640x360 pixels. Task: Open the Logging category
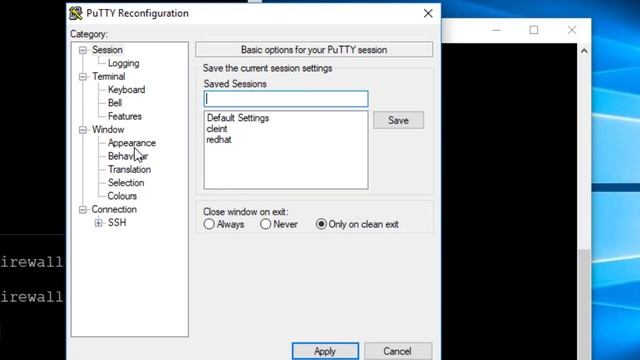click(123, 63)
